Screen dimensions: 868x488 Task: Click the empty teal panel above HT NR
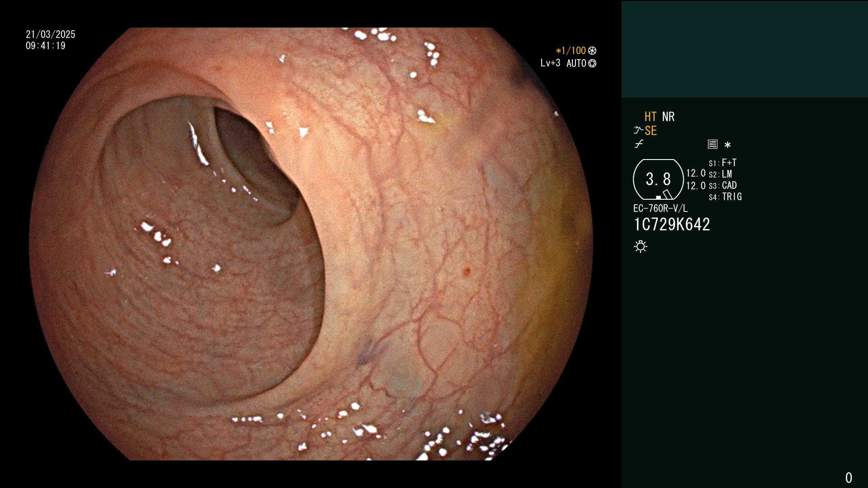745,49
